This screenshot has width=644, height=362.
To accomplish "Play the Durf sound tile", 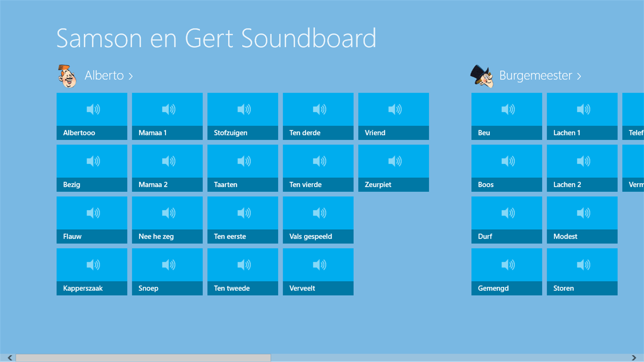I will [507, 220].
